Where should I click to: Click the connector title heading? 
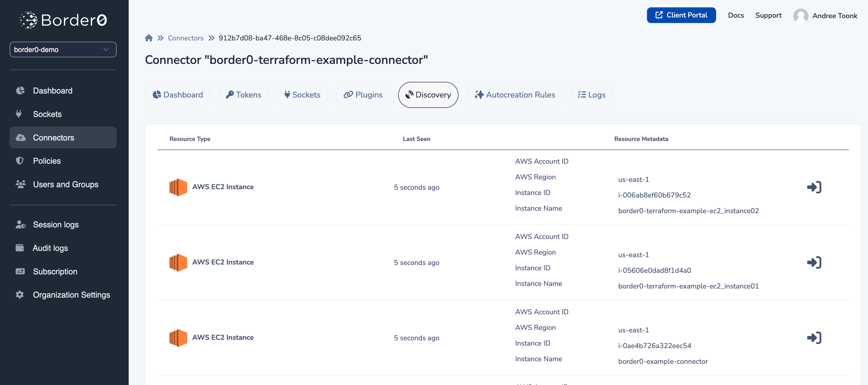click(x=286, y=60)
